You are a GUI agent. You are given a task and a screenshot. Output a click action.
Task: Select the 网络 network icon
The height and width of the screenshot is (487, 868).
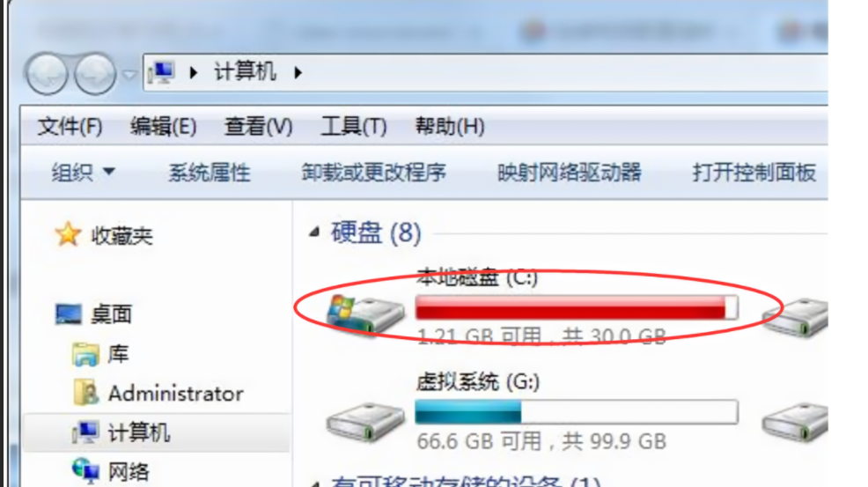[x=85, y=471]
